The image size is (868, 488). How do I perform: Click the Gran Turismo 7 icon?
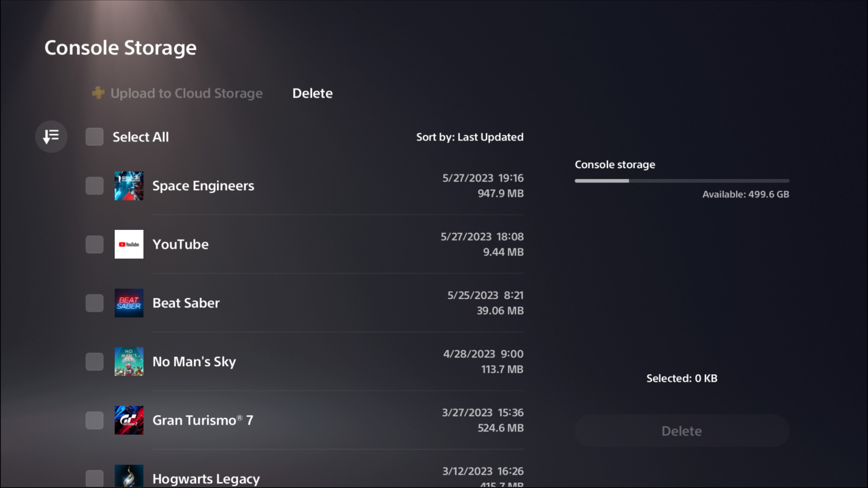click(x=129, y=420)
